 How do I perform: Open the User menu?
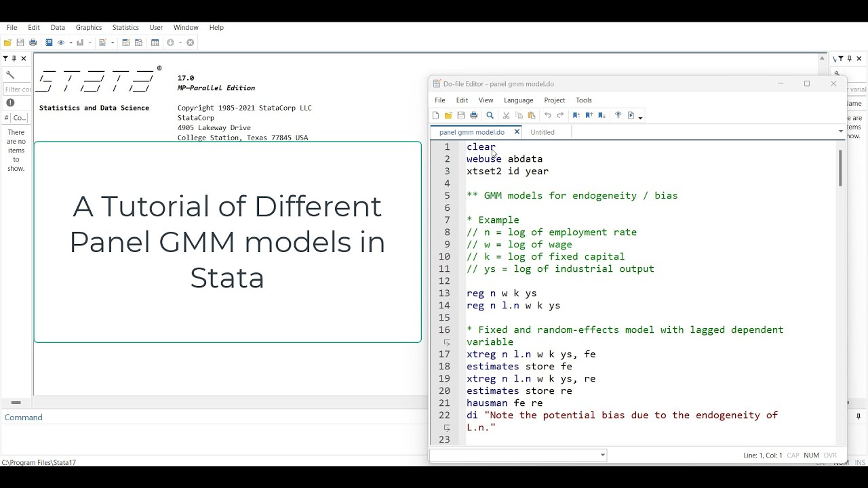pyautogui.click(x=156, y=28)
